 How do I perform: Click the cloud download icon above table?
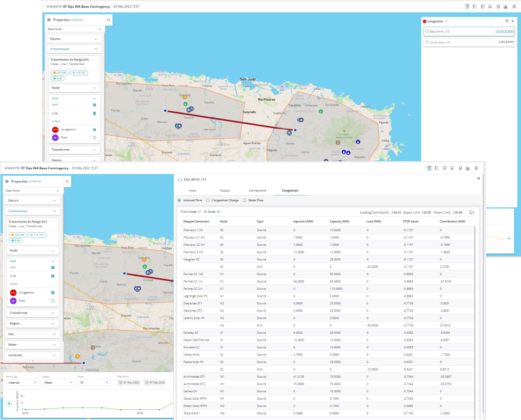(x=472, y=212)
